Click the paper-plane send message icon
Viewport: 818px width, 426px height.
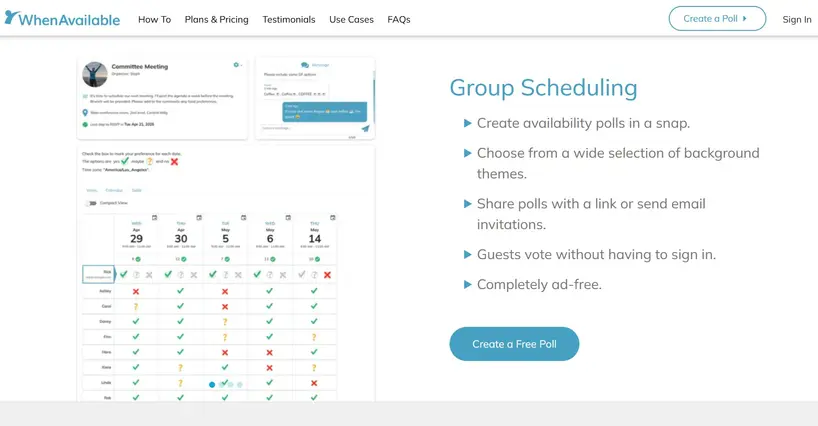[365, 128]
